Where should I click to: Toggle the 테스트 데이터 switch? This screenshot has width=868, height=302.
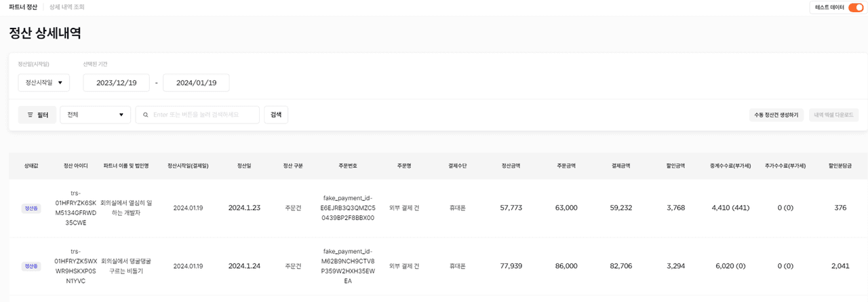pyautogui.click(x=855, y=7)
